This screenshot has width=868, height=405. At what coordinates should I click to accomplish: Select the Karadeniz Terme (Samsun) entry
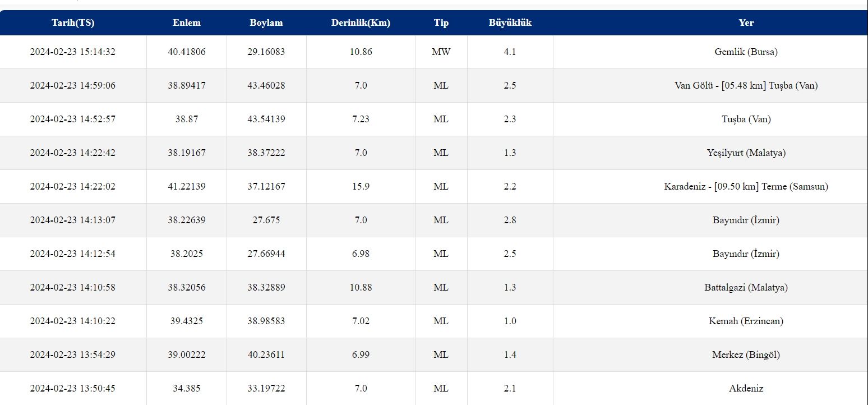[x=746, y=186]
